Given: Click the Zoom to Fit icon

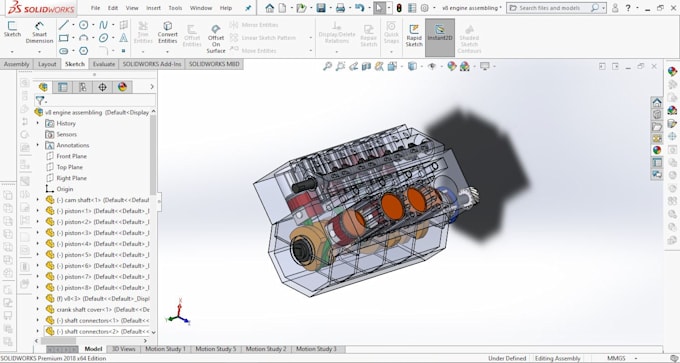Looking at the screenshot, I should pos(327,66).
